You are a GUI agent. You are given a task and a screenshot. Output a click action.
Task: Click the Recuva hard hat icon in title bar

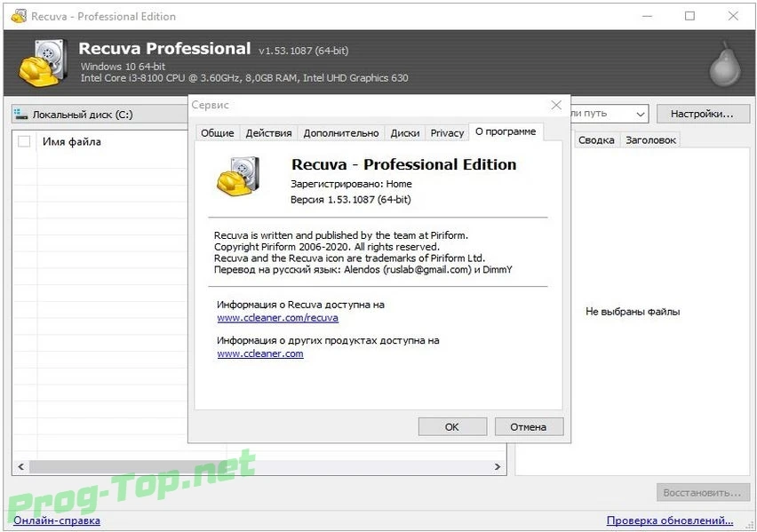(x=19, y=16)
